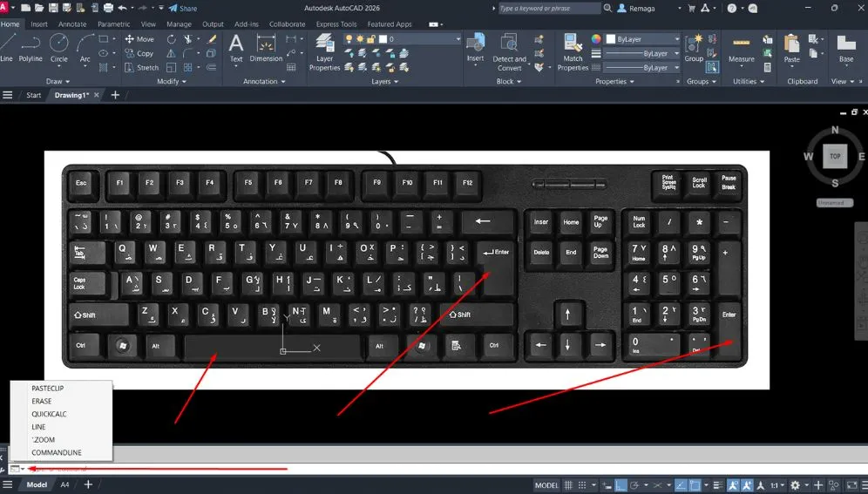Image resolution: width=868 pixels, height=494 pixels.
Task: Click the Group tool
Action: (694, 48)
